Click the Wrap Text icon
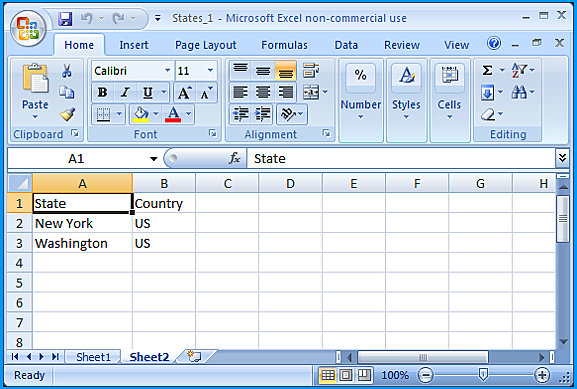This screenshot has height=389, width=577. 311,70
